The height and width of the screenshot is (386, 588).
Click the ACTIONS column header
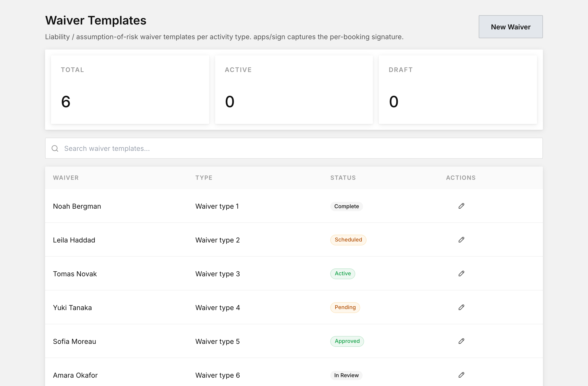click(461, 178)
